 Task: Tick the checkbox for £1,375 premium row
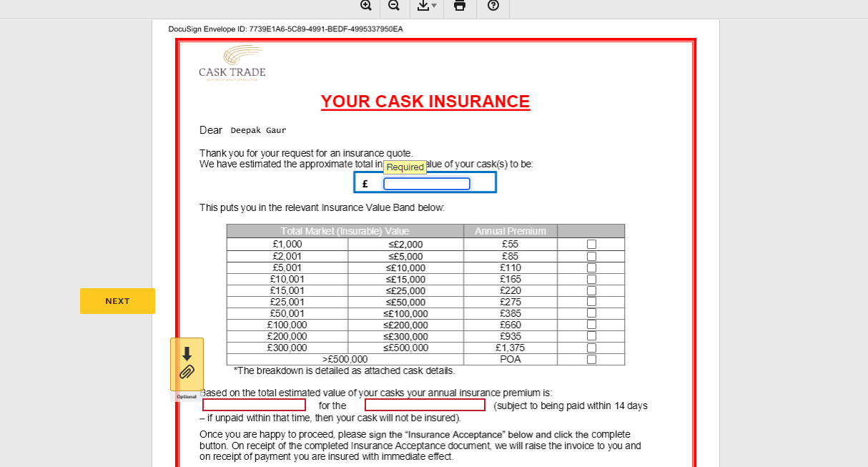pos(591,348)
